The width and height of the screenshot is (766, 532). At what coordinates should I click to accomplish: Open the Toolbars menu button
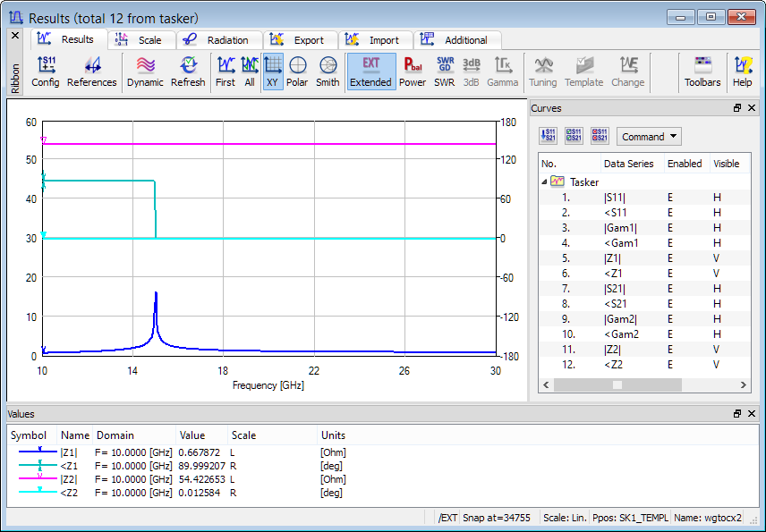702,72
